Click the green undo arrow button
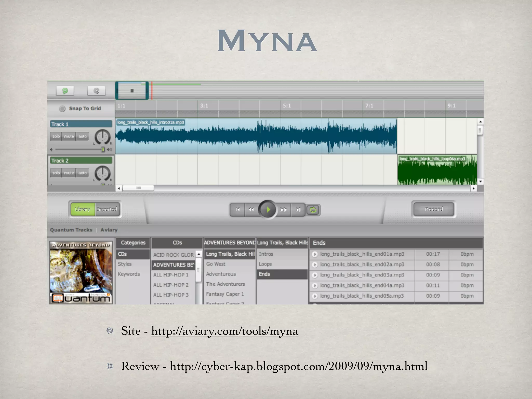 (65, 91)
